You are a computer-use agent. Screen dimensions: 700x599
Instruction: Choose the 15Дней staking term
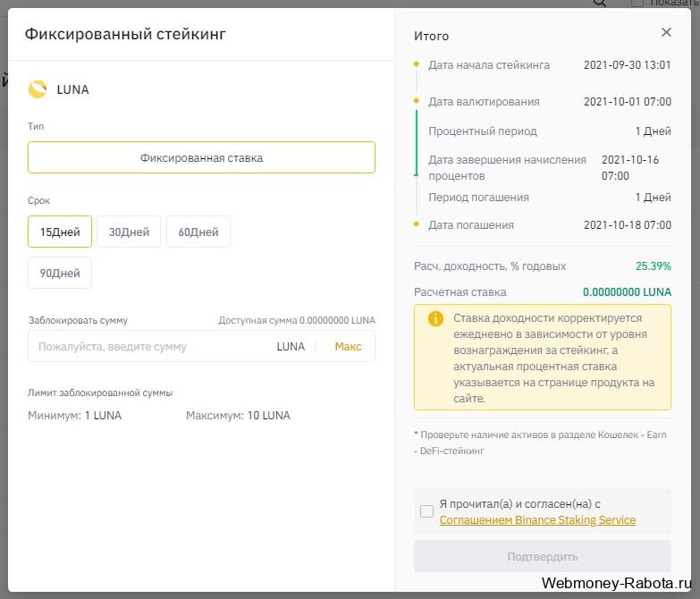click(60, 232)
